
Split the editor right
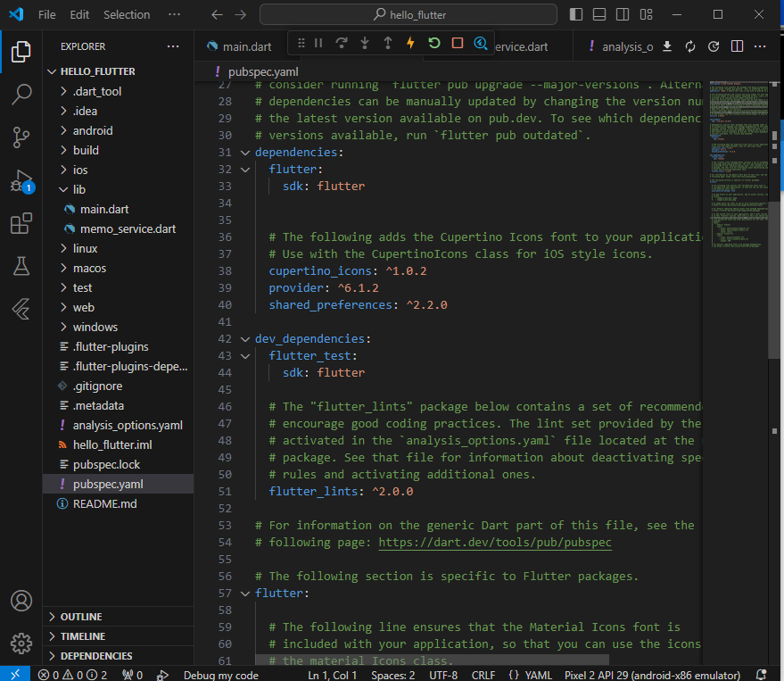coord(737,46)
